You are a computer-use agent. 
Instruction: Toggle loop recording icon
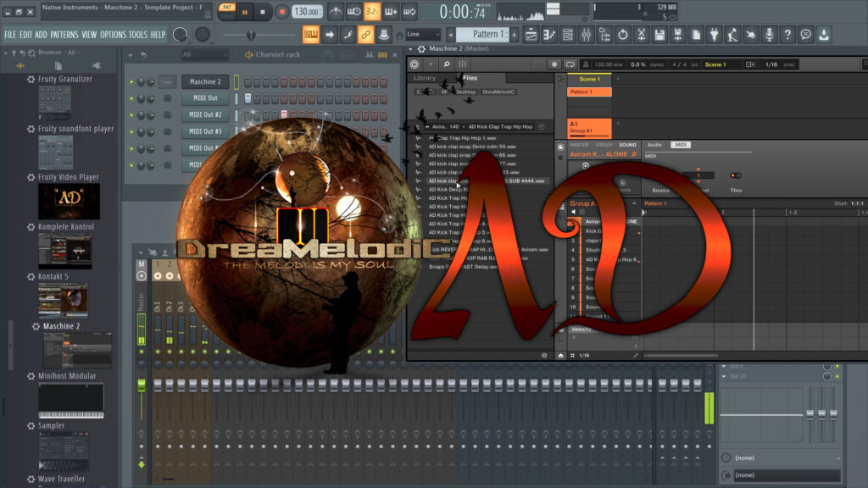[x=409, y=12]
